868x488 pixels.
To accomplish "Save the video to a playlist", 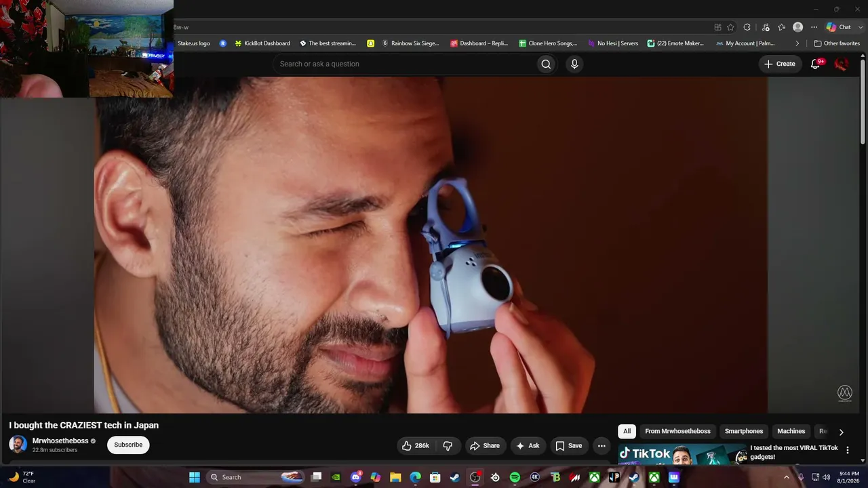I will pos(568,445).
